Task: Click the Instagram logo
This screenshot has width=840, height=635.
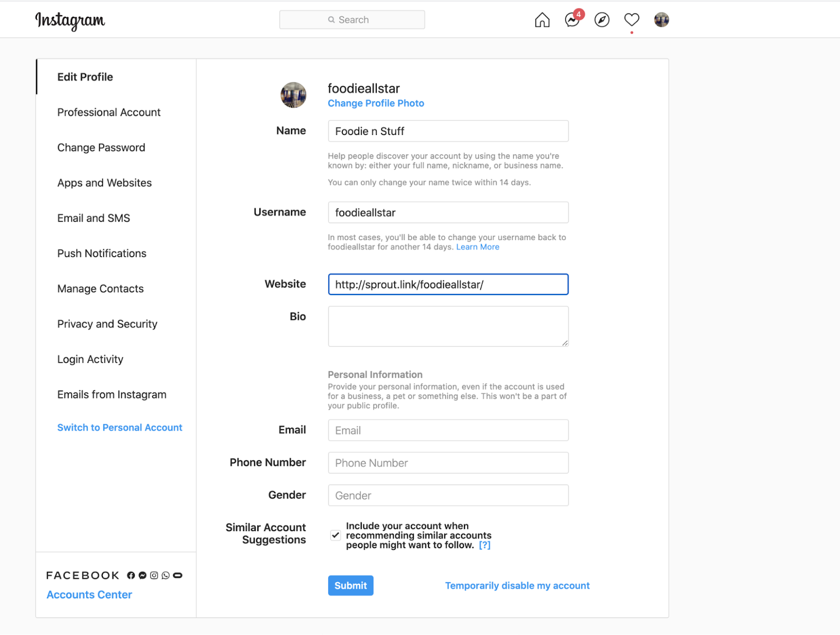Action: click(70, 20)
